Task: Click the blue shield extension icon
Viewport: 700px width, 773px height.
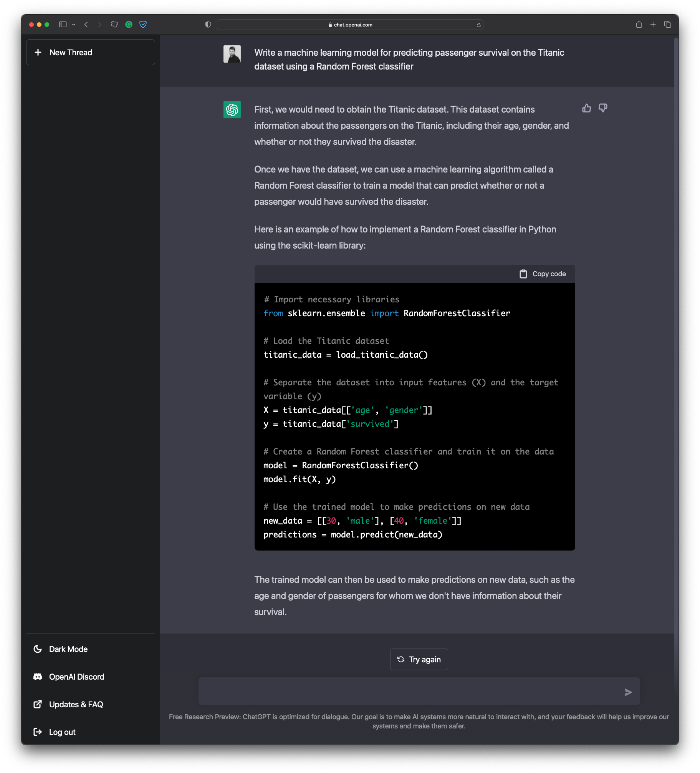Action: 143,25
